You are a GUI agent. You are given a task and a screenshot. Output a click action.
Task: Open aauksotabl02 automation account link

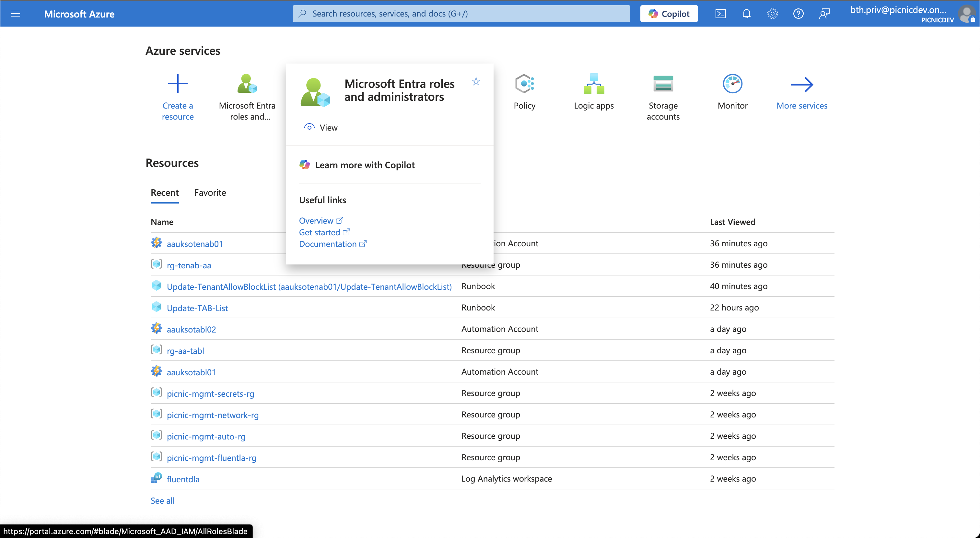point(191,329)
